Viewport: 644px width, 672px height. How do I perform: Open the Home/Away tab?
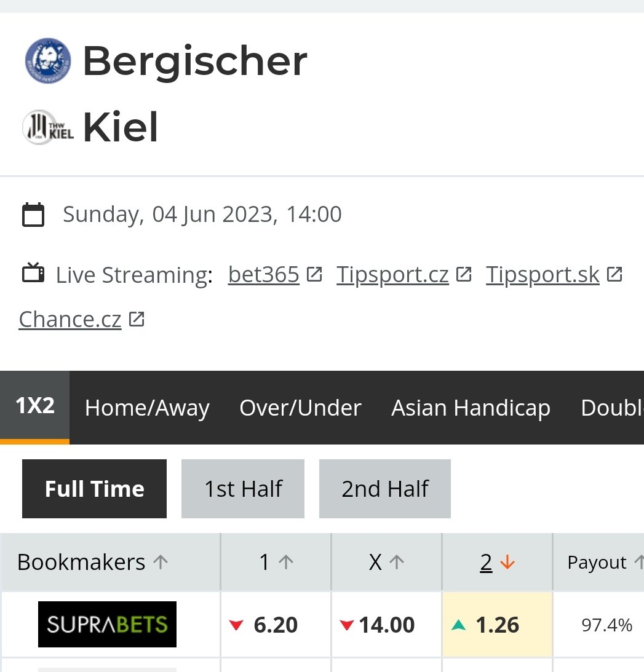(x=147, y=408)
